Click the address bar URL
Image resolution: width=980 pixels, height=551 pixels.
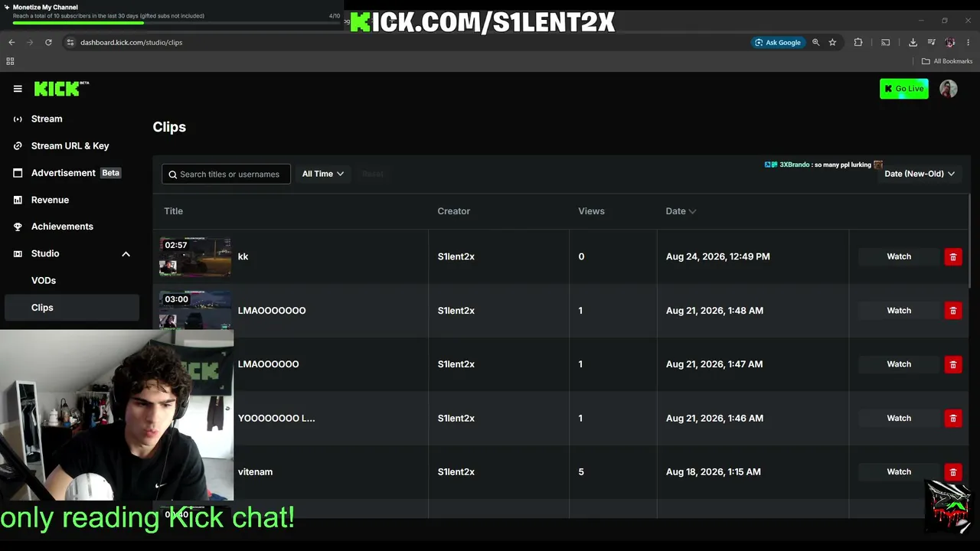tap(131, 42)
